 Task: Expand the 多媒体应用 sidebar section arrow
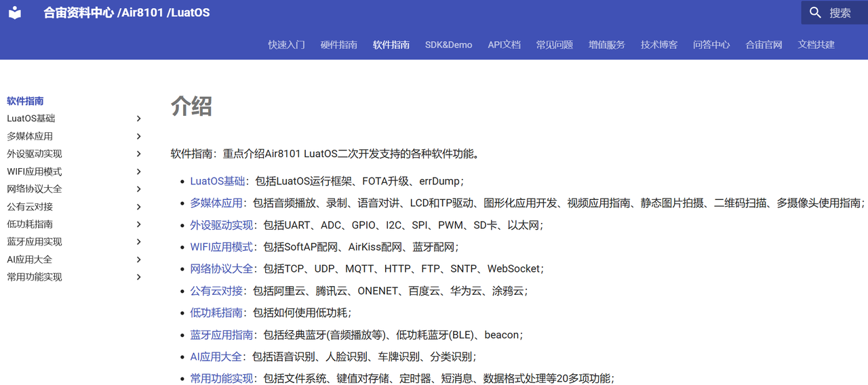138,136
